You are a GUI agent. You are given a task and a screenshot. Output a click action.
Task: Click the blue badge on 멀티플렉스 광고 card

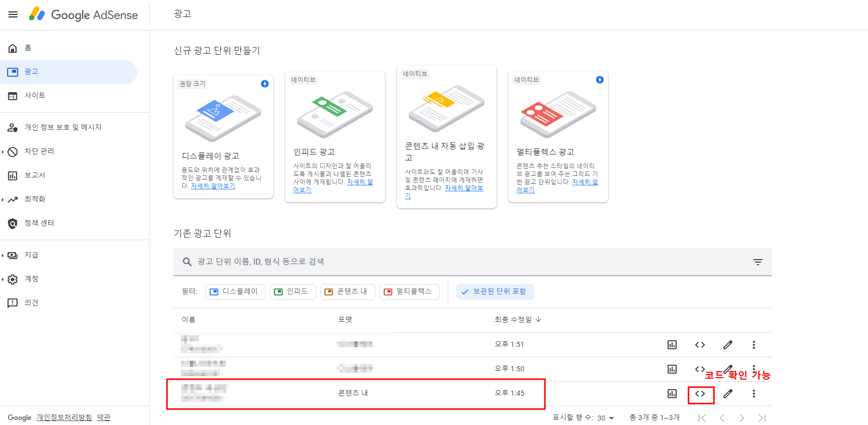[x=600, y=80]
